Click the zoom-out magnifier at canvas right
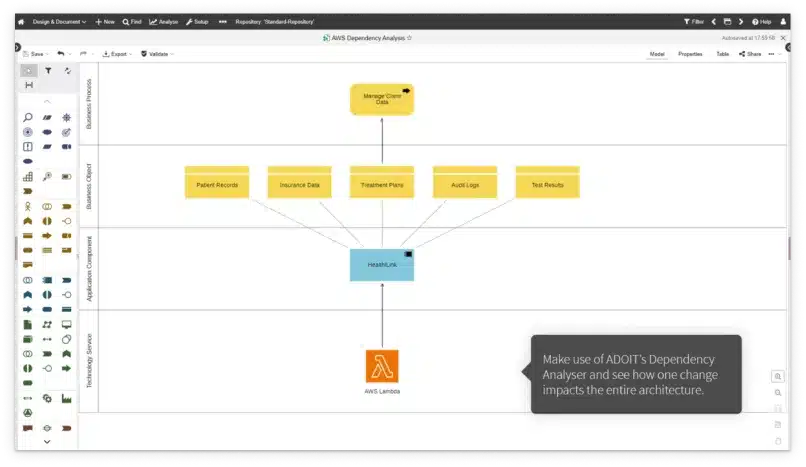The image size is (806, 467). (778, 393)
